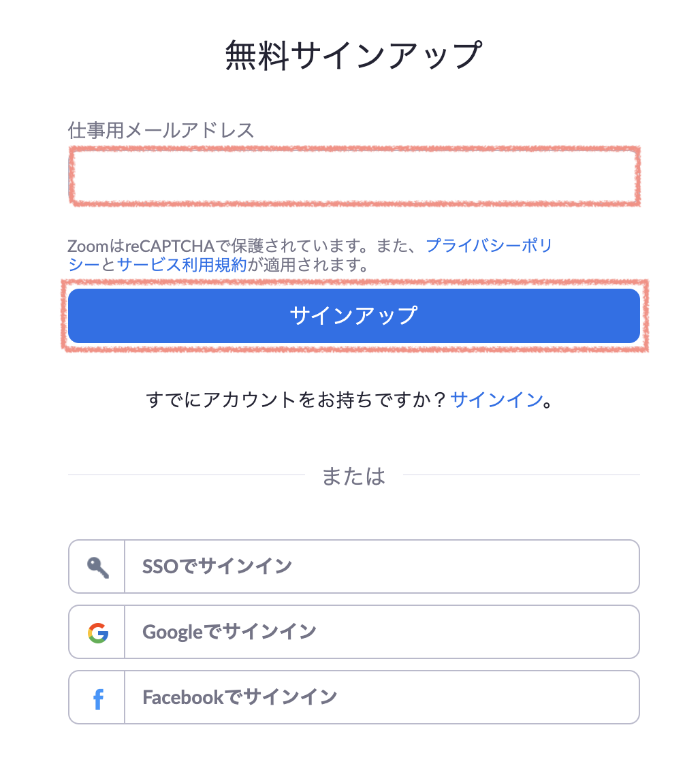Click the Google logo icon
The height and width of the screenshot is (768, 700).
(x=98, y=633)
